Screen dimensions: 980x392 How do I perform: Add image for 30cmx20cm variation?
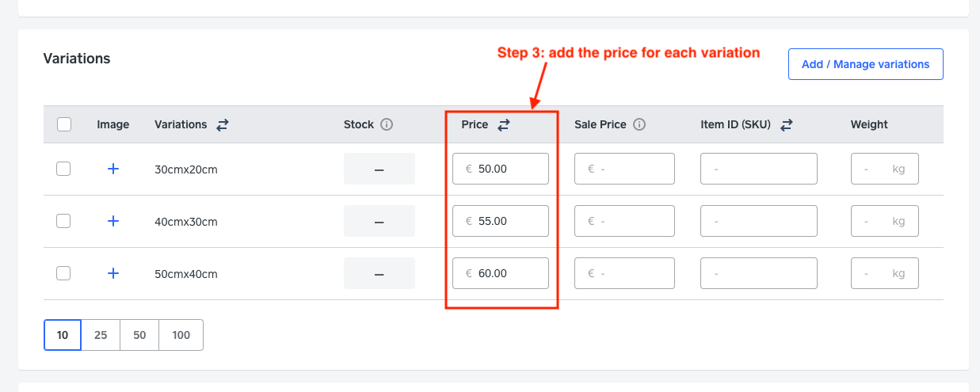tap(113, 169)
